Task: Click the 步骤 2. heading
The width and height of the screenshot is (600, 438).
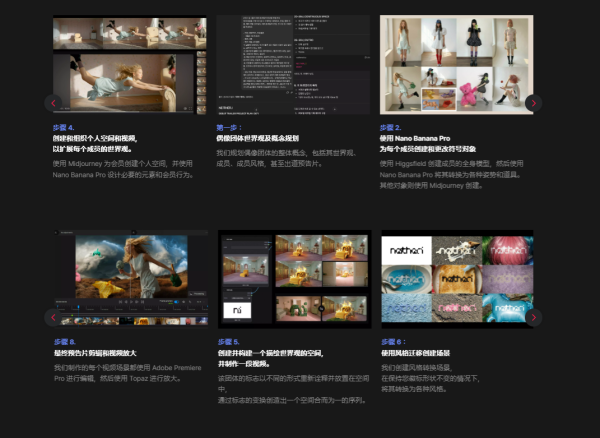Action: [x=390, y=127]
